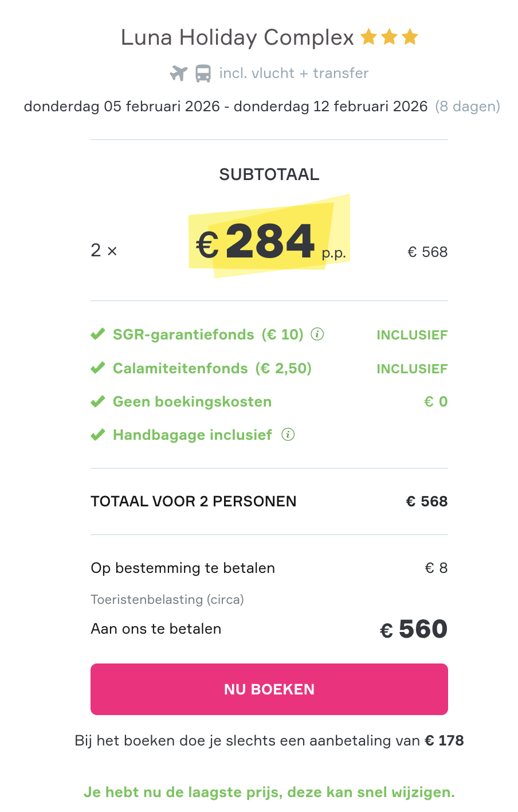Click the Luna Holiday Complex title
The image size is (518, 812).
237,37
